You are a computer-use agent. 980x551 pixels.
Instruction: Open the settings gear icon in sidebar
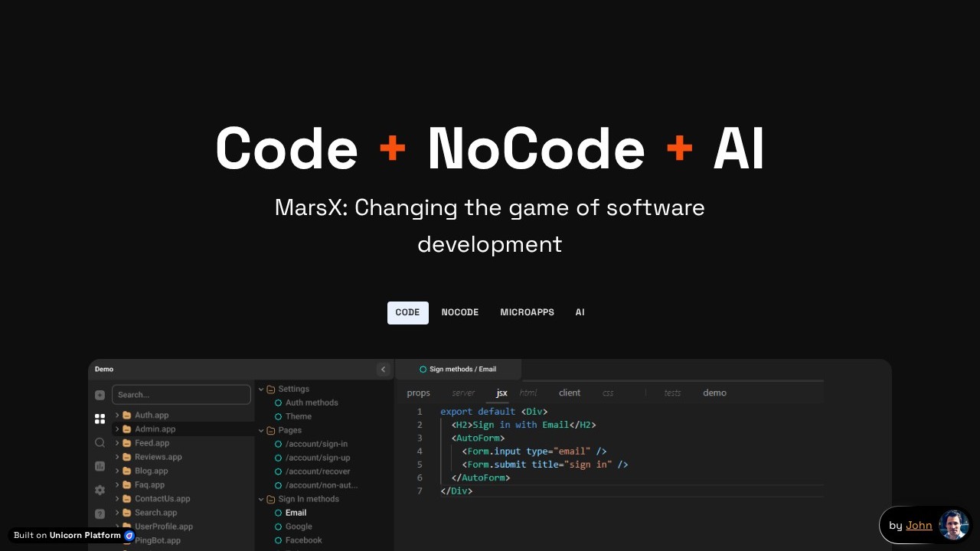100,490
